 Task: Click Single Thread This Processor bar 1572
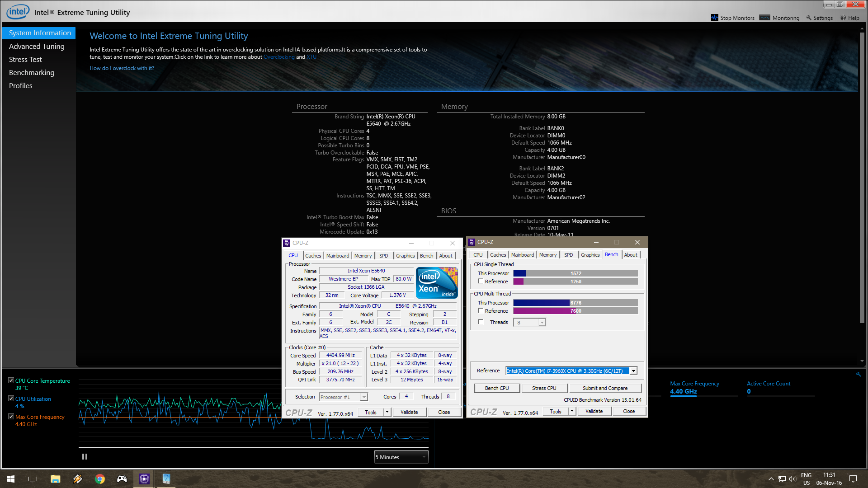576,273
